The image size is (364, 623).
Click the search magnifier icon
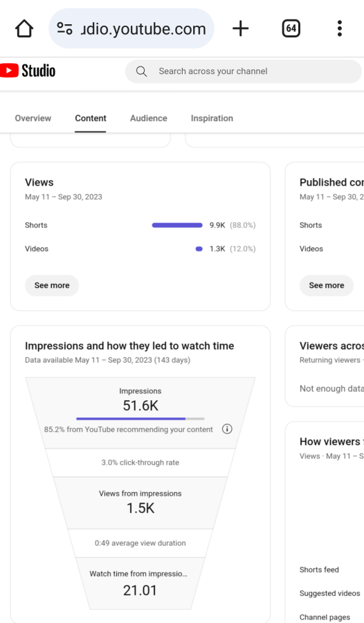pyautogui.click(x=141, y=71)
